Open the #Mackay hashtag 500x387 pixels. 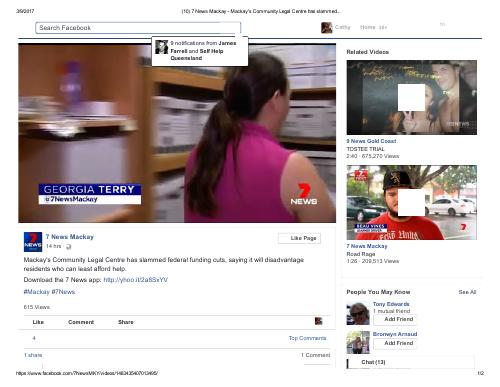tap(37, 292)
